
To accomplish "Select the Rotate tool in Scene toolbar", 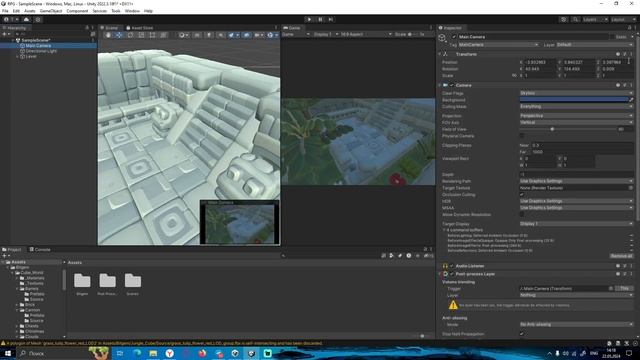I will click(130, 36).
